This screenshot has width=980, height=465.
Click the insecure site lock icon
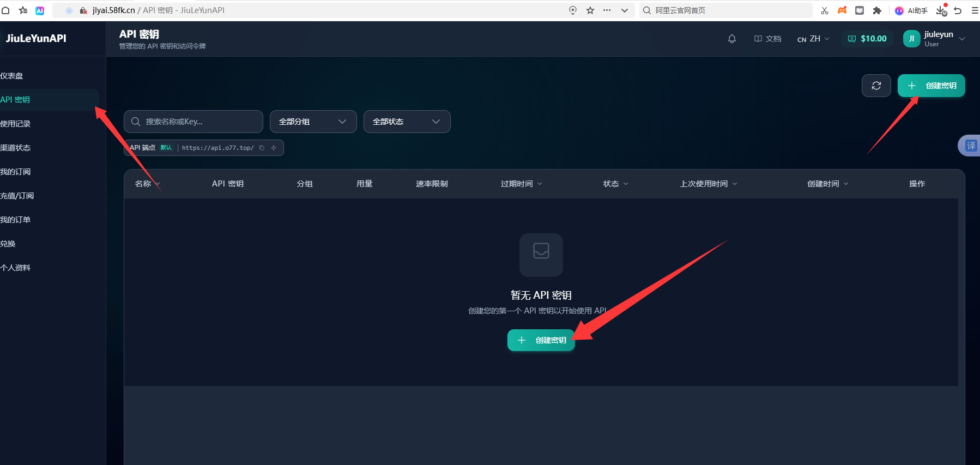tap(83, 10)
